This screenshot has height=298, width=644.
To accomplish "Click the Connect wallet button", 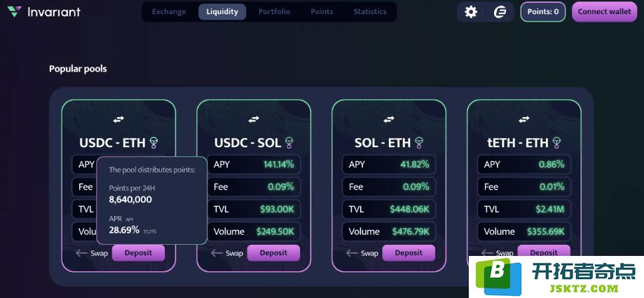I will [605, 11].
